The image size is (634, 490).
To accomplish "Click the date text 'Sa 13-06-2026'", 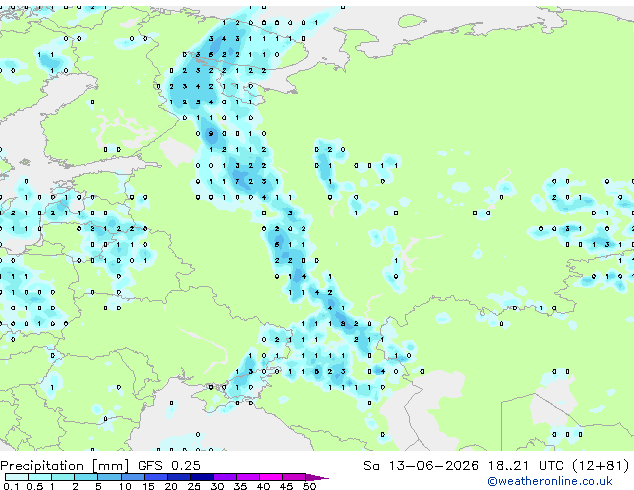I will point(421,466).
